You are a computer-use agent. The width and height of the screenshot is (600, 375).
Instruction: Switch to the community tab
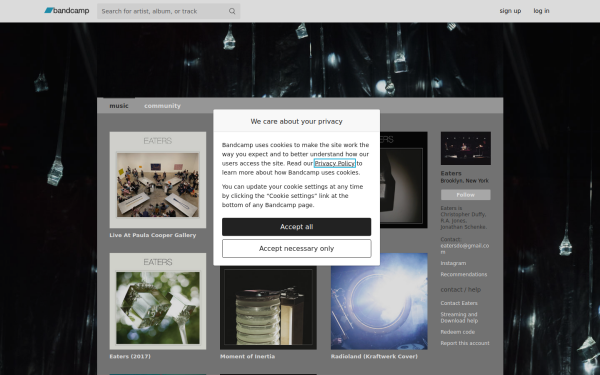coord(162,106)
